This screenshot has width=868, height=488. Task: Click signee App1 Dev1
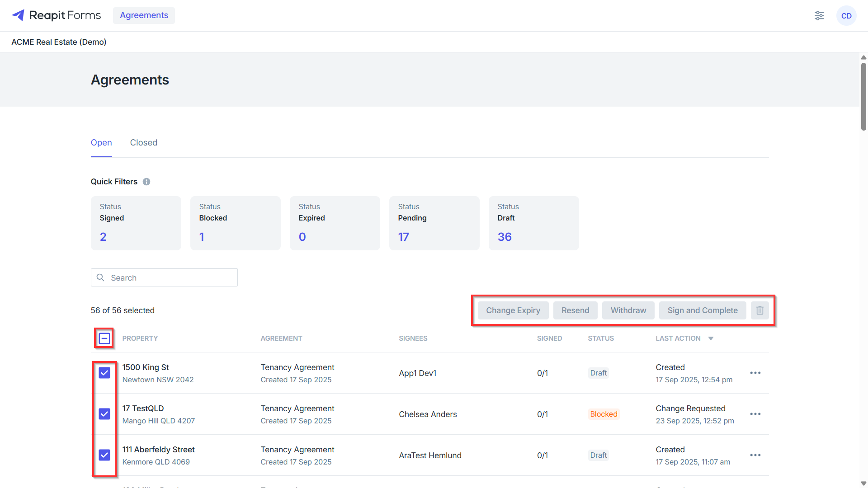click(418, 373)
